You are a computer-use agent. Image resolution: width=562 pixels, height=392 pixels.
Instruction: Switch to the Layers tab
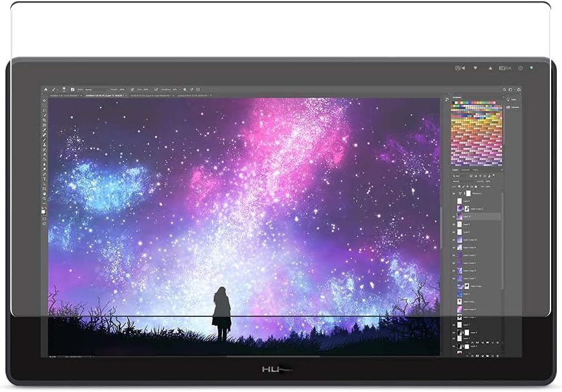(455, 170)
